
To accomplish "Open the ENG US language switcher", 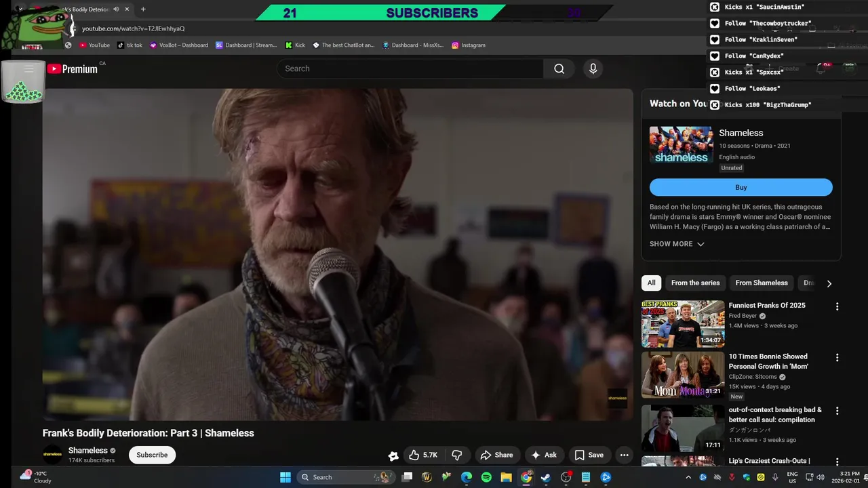I will pos(792,477).
